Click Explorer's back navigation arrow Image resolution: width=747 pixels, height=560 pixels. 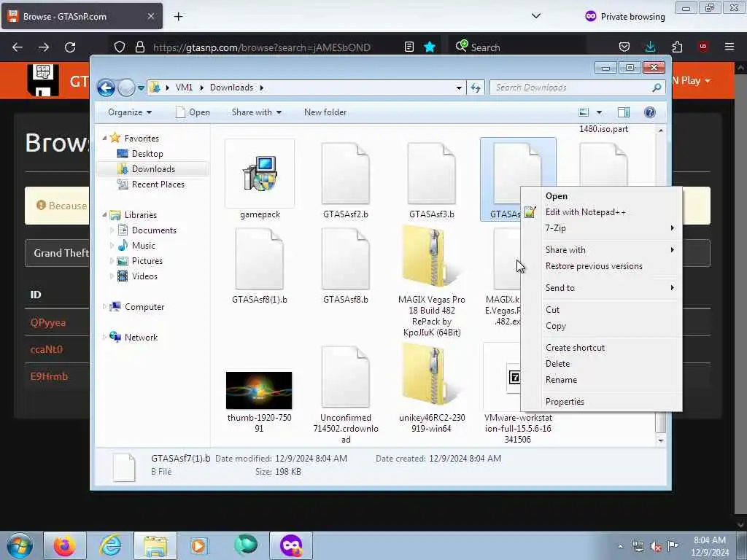pos(106,87)
